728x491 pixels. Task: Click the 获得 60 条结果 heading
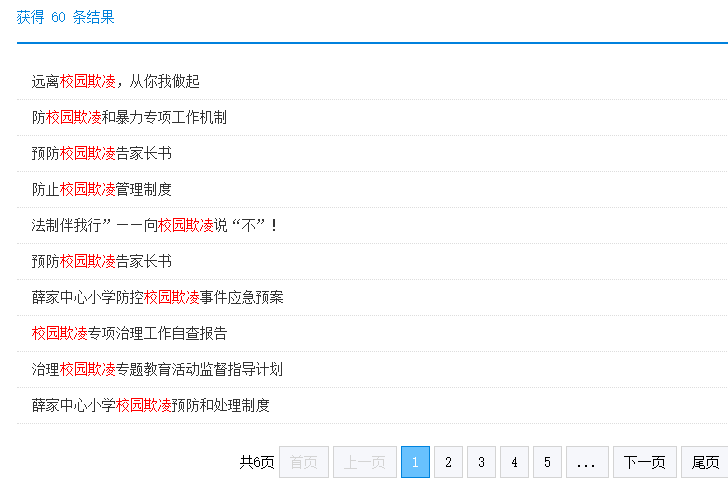pos(65,17)
